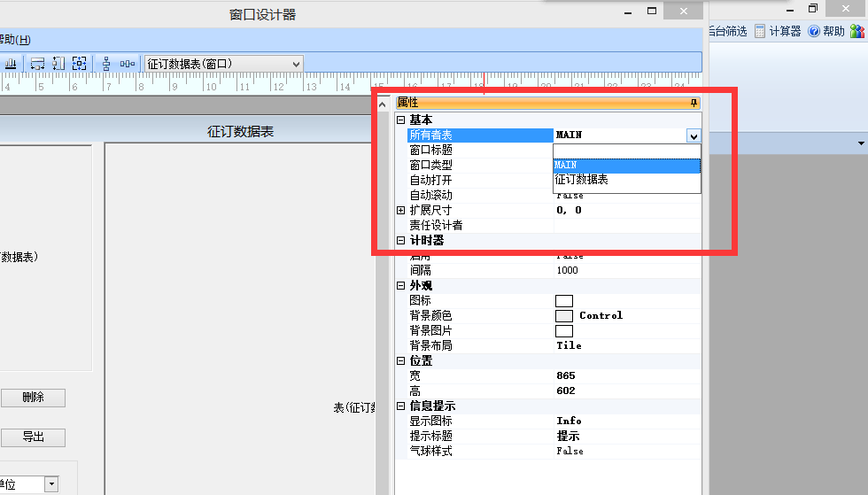Expand the 扩展尺寸 property

[401, 211]
